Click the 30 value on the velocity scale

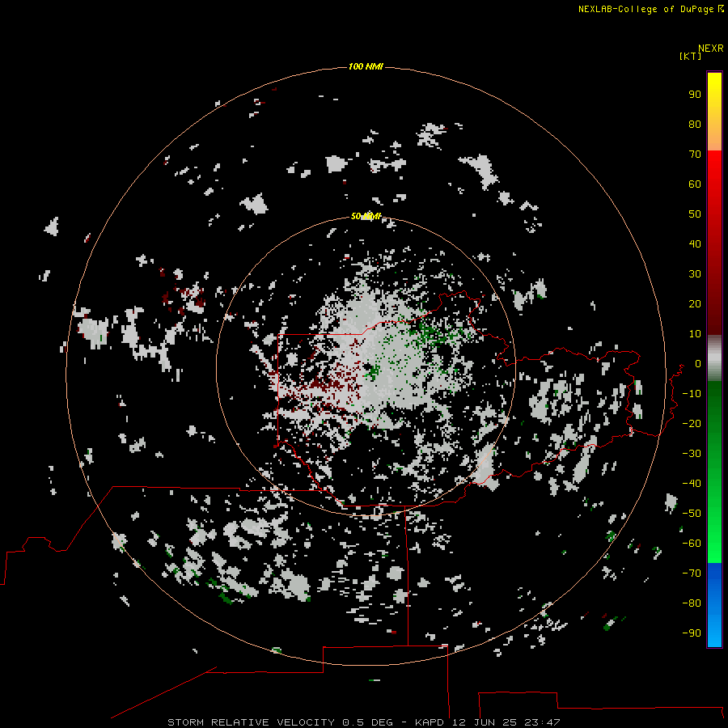click(x=695, y=274)
